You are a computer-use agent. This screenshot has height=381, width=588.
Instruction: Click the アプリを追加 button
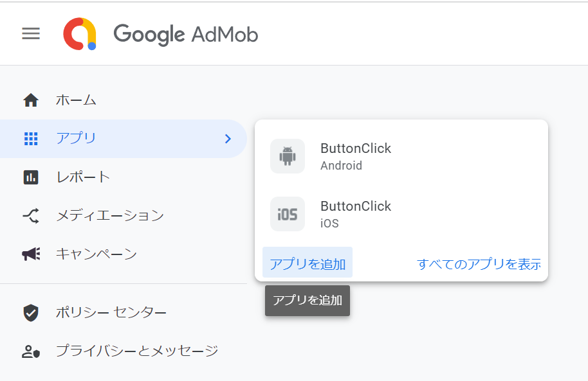(308, 262)
